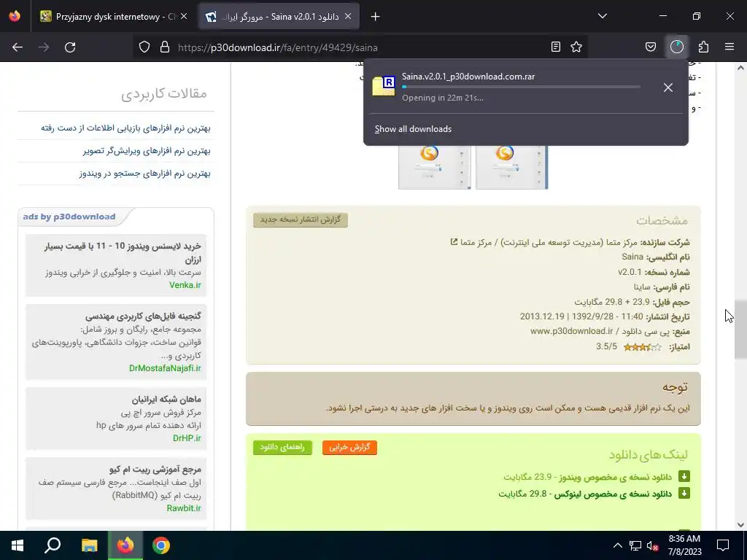747x560 pixels.
Task: Click the WinRAR file icon in downloads panel
Action: (x=384, y=86)
